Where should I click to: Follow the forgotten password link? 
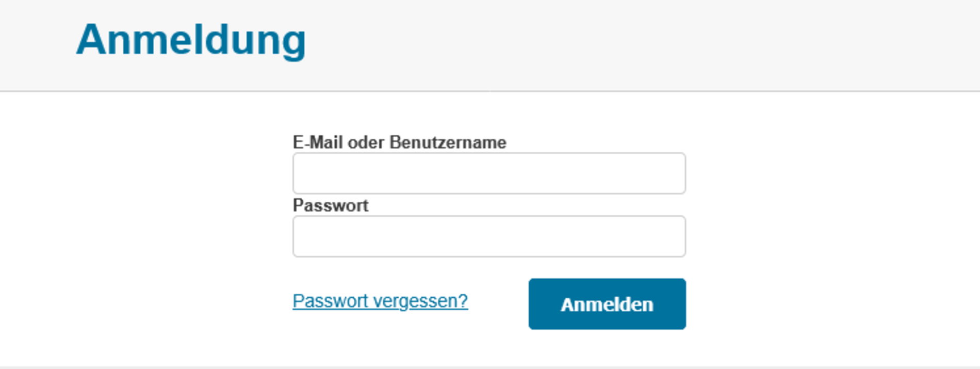click(x=380, y=301)
